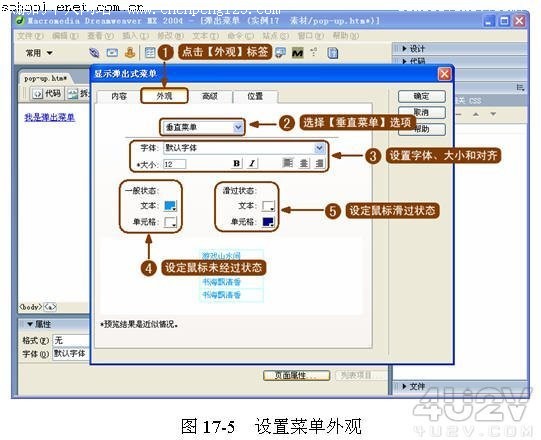Open the 格式 dropdown in properties

tap(71, 341)
